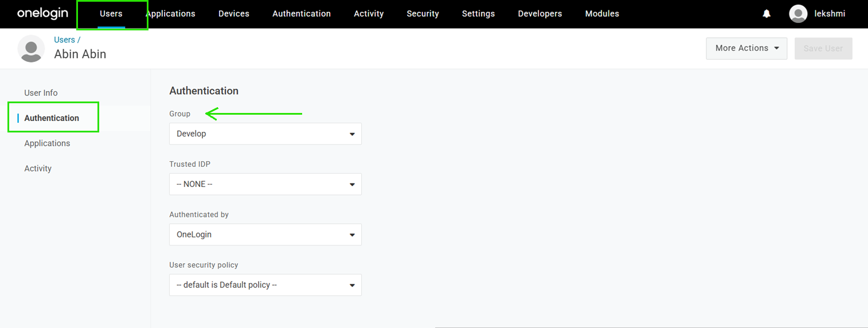
Task: Click the Save User button
Action: pos(823,48)
